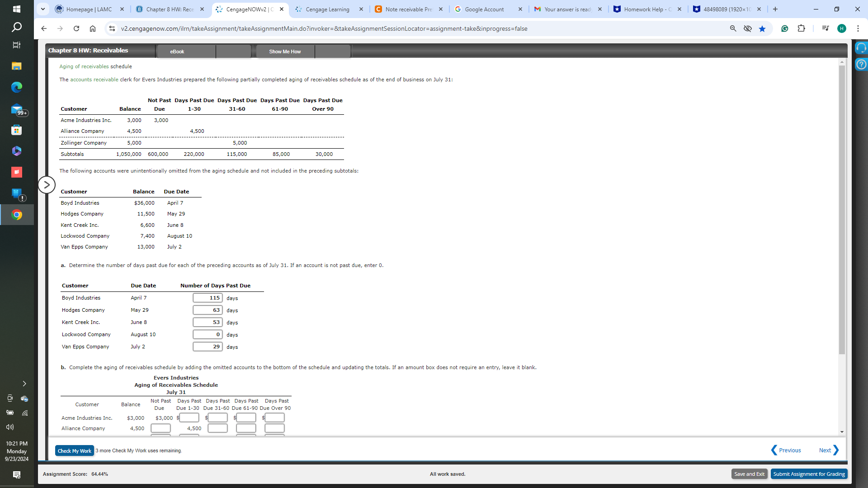Expand the left side panel arrow circle

click(x=47, y=185)
